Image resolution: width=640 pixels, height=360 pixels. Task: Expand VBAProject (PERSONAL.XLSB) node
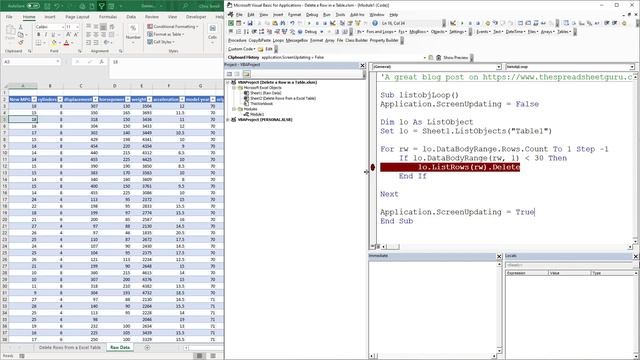click(228, 120)
